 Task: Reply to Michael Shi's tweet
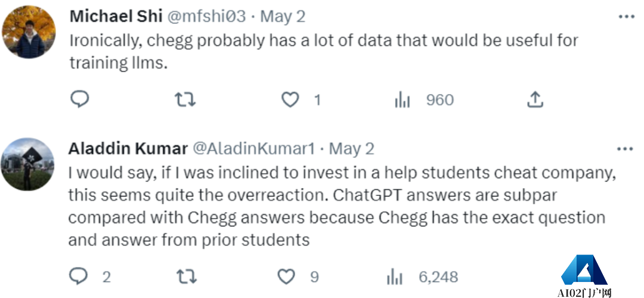79,99
